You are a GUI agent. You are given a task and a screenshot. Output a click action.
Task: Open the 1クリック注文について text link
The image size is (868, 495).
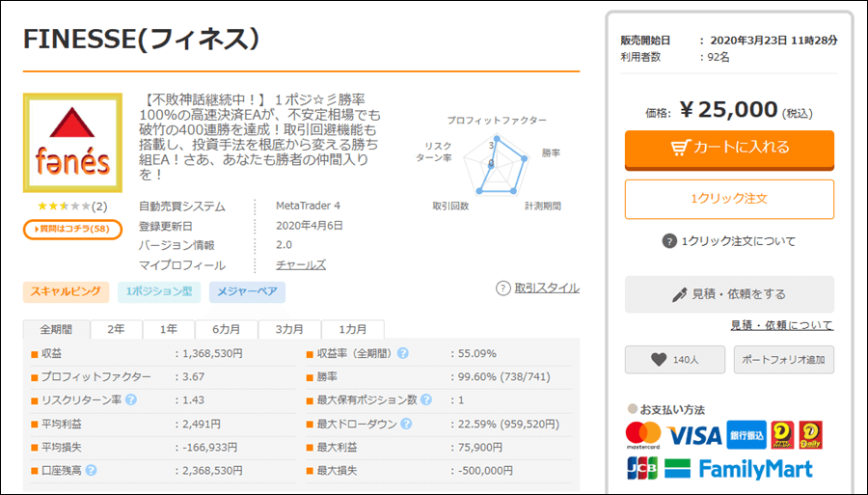pos(739,241)
